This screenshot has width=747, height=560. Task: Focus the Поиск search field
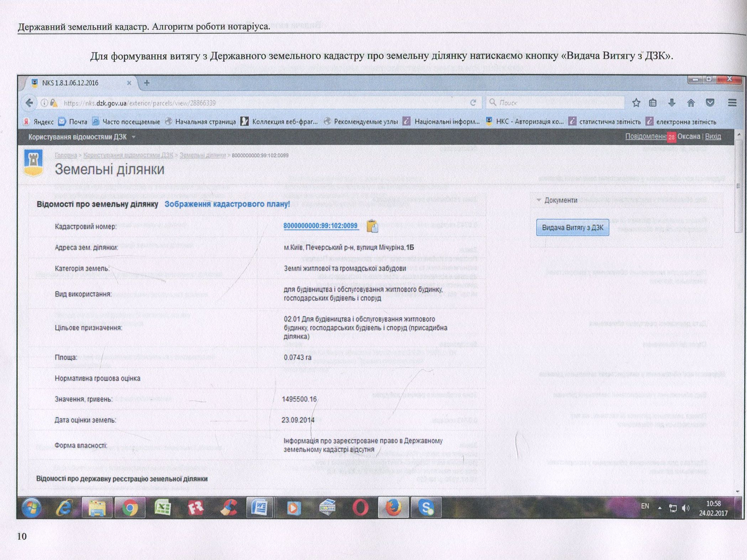point(555,103)
